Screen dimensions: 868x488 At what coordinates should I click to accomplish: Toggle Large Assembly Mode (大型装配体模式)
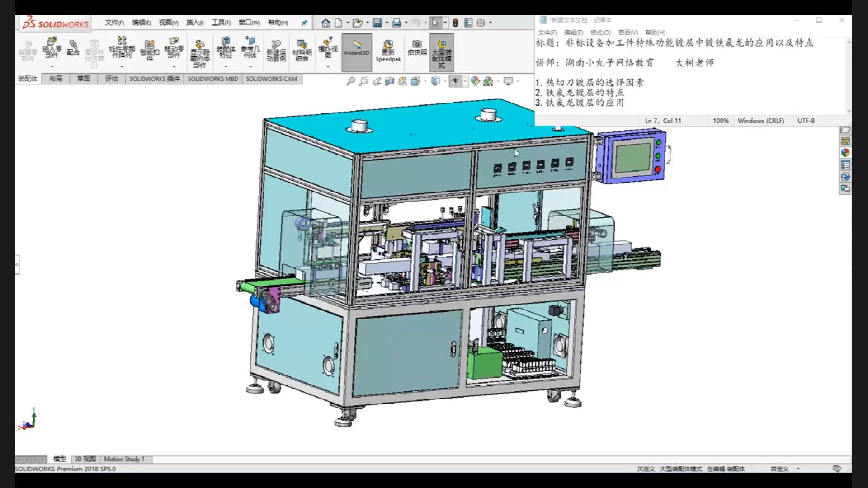[x=442, y=52]
